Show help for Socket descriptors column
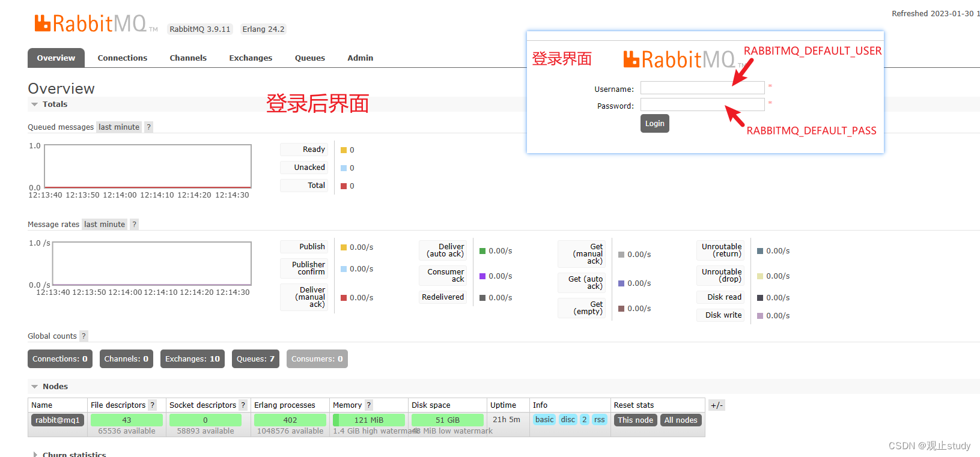 [x=243, y=405]
